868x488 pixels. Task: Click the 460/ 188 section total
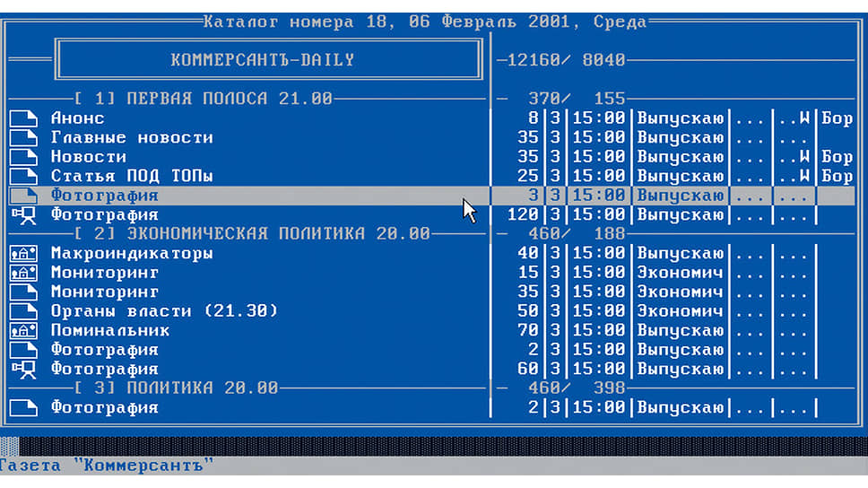click(x=577, y=234)
